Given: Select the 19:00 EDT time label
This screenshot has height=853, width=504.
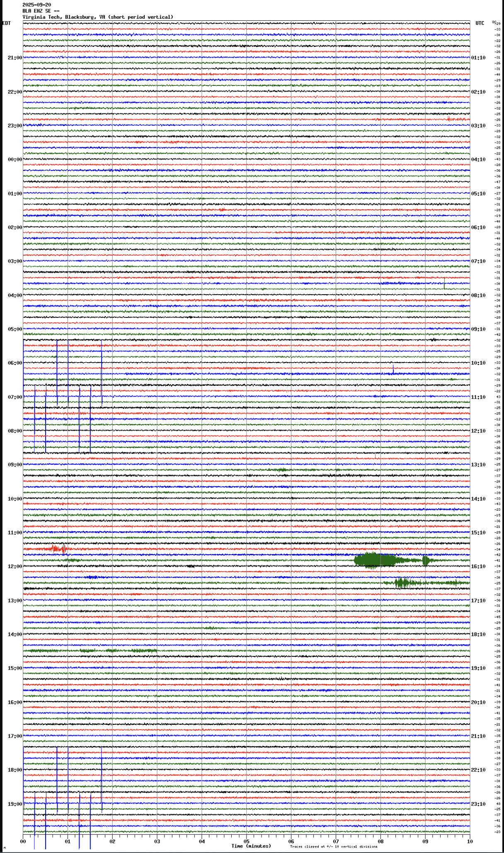Looking at the screenshot, I should tap(15, 804).
